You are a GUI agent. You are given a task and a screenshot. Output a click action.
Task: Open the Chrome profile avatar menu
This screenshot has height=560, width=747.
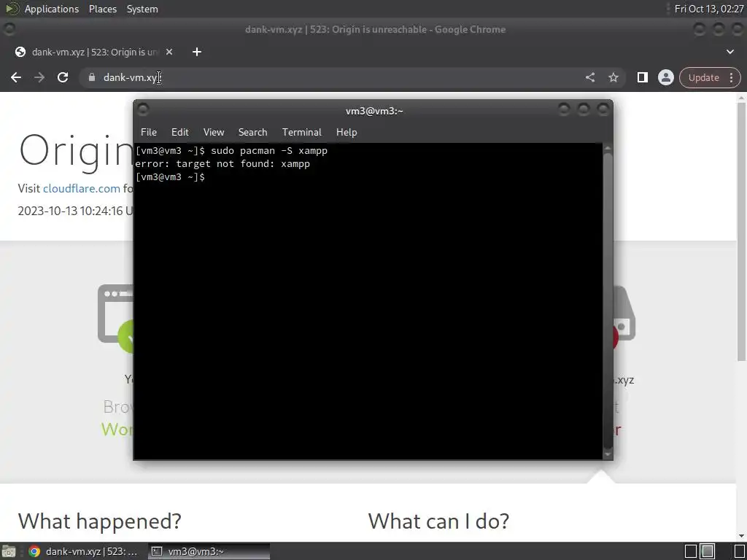[x=665, y=77]
